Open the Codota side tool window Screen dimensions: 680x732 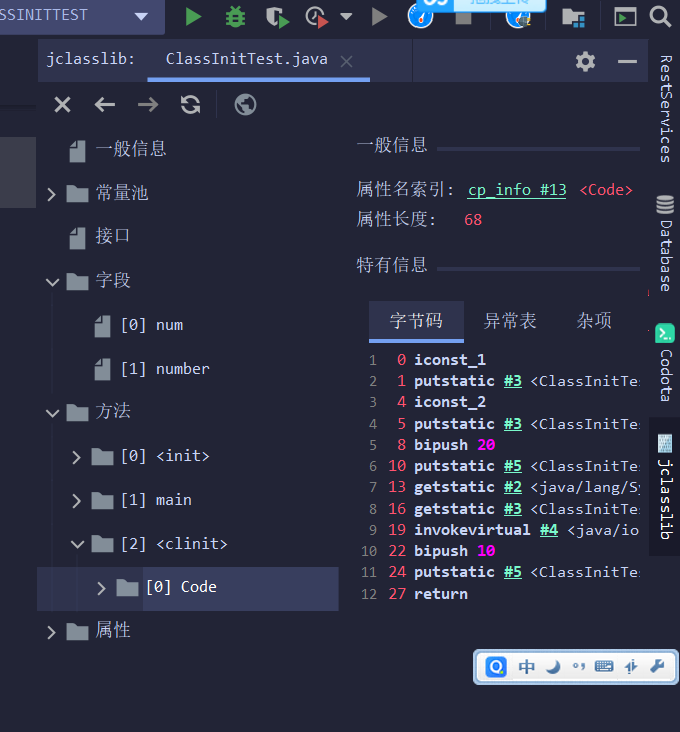click(665, 363)
